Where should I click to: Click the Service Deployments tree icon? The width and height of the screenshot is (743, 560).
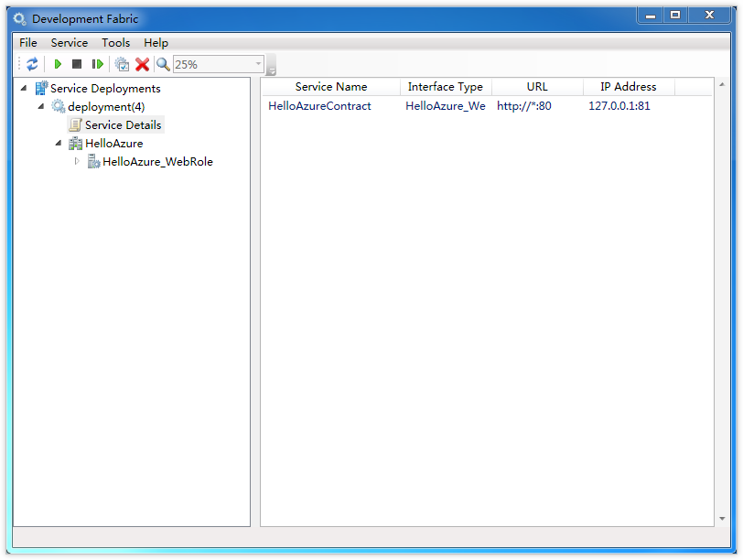tap(42, 88)
